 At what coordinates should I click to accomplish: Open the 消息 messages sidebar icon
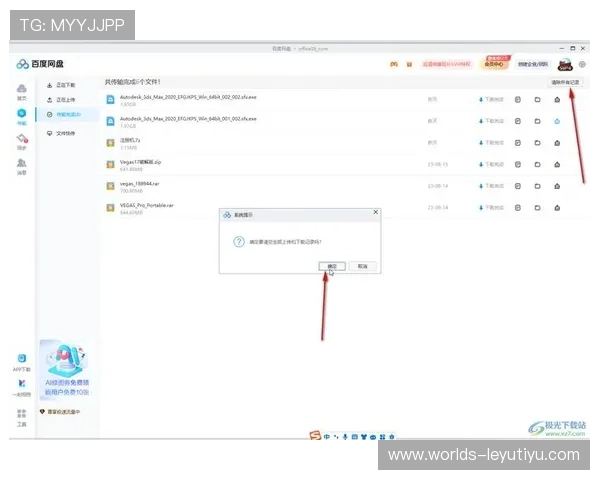21,165
